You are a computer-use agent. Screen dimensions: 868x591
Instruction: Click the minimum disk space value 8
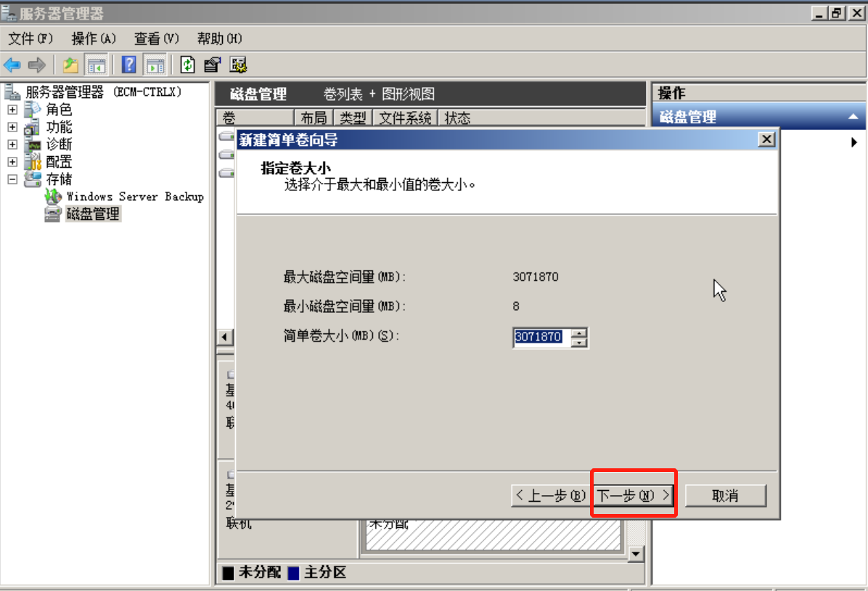click(x=516, y=306)
